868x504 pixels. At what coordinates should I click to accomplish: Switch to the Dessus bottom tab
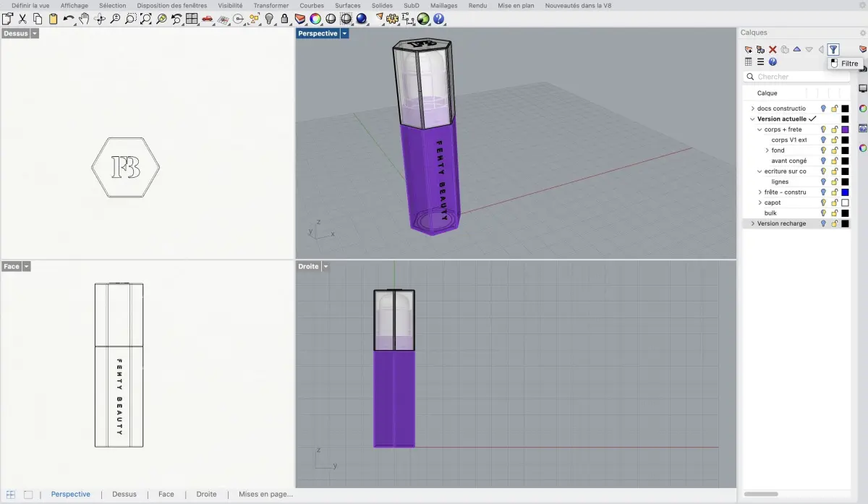pos(124,495)
